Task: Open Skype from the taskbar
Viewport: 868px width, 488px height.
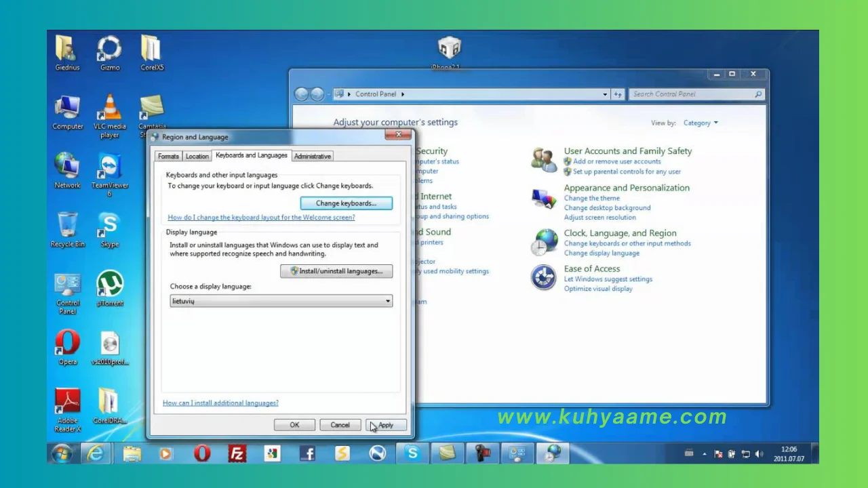Action: 412,453
